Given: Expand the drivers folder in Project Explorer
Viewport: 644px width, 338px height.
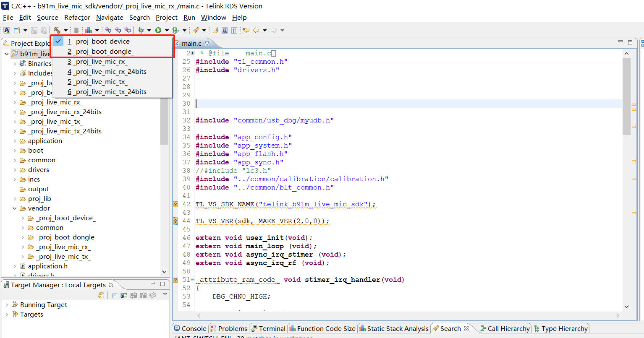Looking at the screenshot, I should [15, 170].
